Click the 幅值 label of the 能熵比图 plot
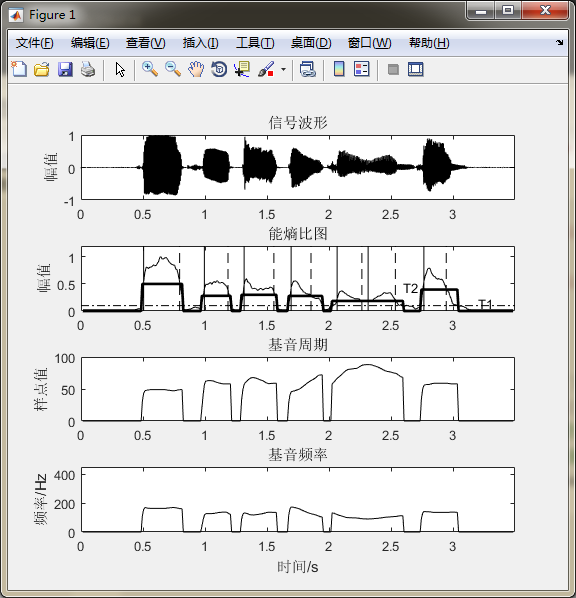Image resolution: width=576 pixels, height=598 pixels. pyautogui.click(x=44, y=278)
